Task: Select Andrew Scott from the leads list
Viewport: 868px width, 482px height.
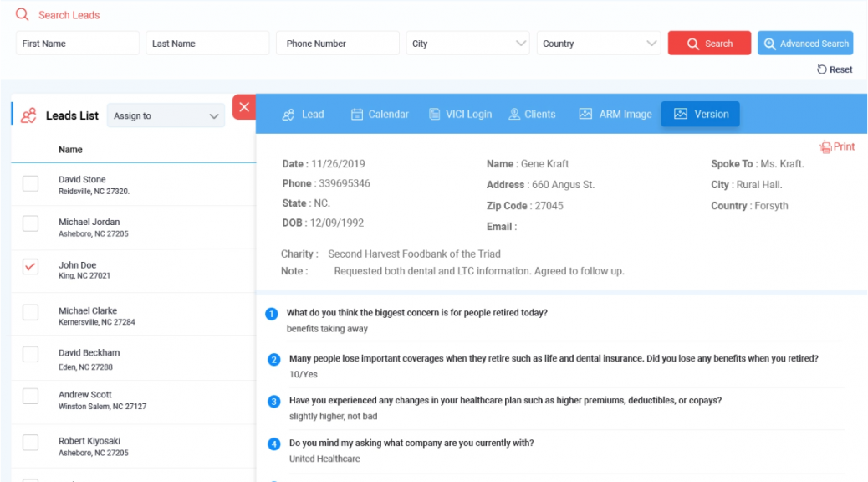Action: coord(134,403)
